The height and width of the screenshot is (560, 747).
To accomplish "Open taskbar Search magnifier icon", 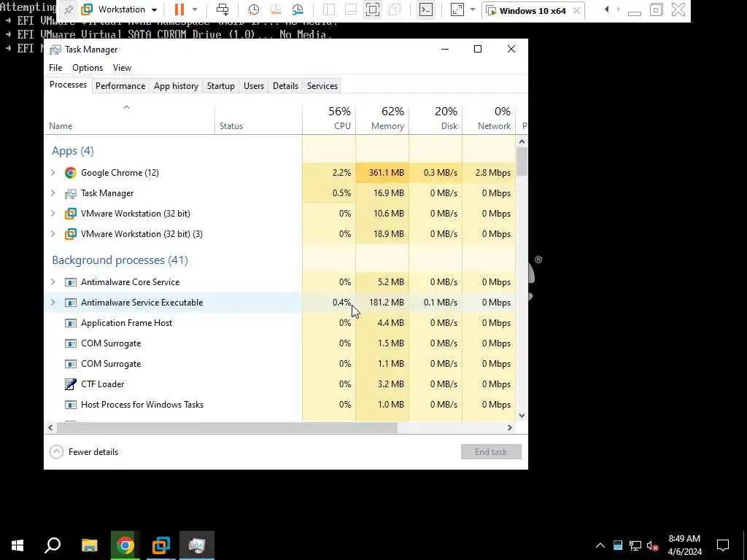I will [53, 545].
